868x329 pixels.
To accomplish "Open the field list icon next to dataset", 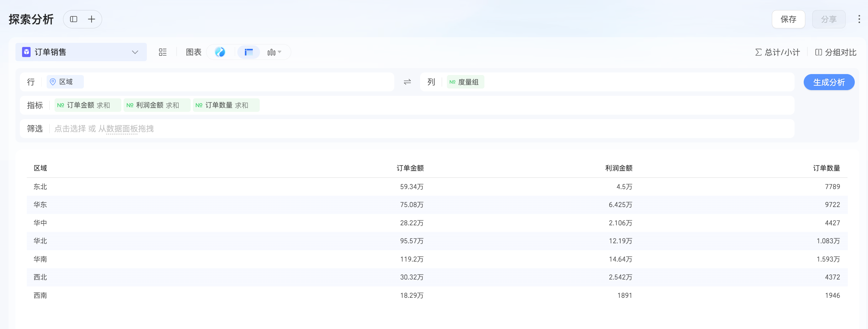I will tap(163, 52).
